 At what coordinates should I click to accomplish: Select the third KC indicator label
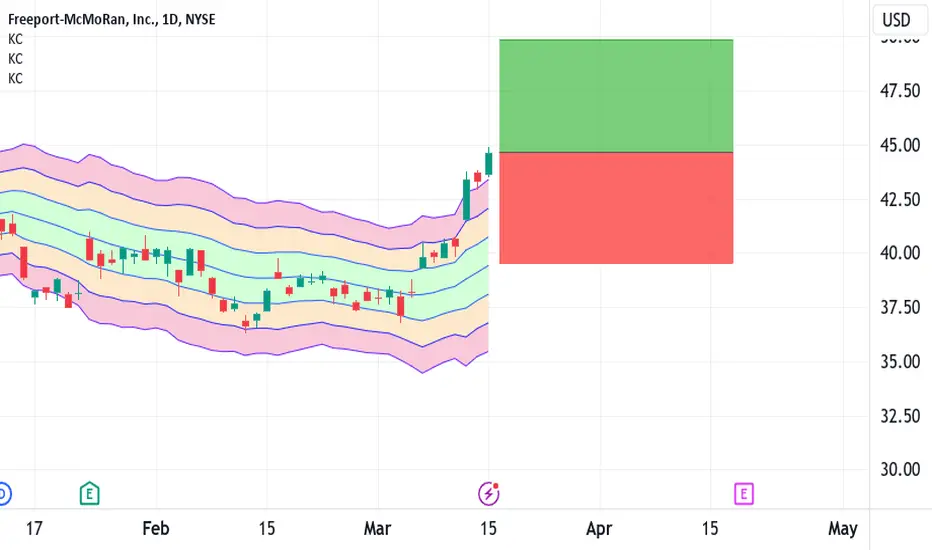pyautogui.click(x=15, y=78)
